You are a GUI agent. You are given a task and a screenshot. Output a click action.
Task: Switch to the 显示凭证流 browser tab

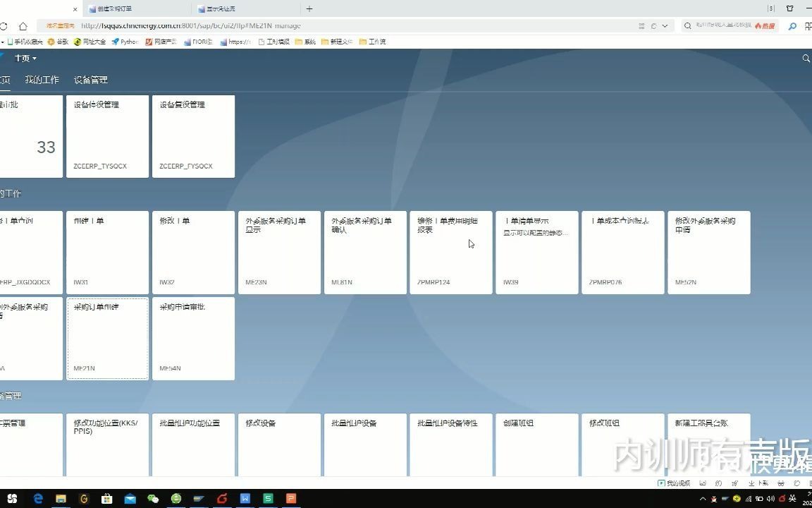[x=219, y=9]
